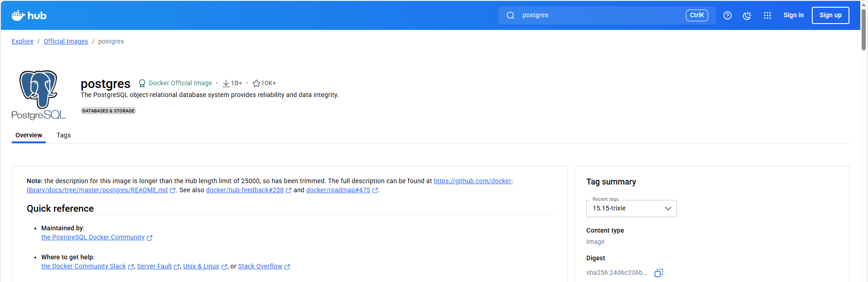
Task: Open the Server Fault link
Action: click(154, 266)
